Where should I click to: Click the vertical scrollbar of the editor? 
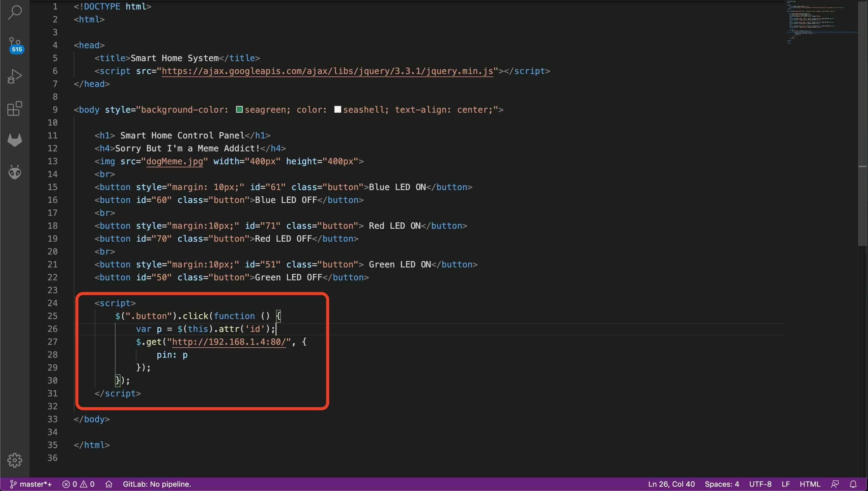(862, 123)
